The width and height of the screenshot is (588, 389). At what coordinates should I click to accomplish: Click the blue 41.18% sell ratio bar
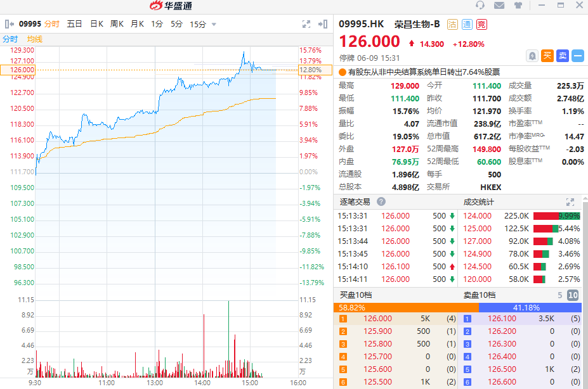click(530, 308)
